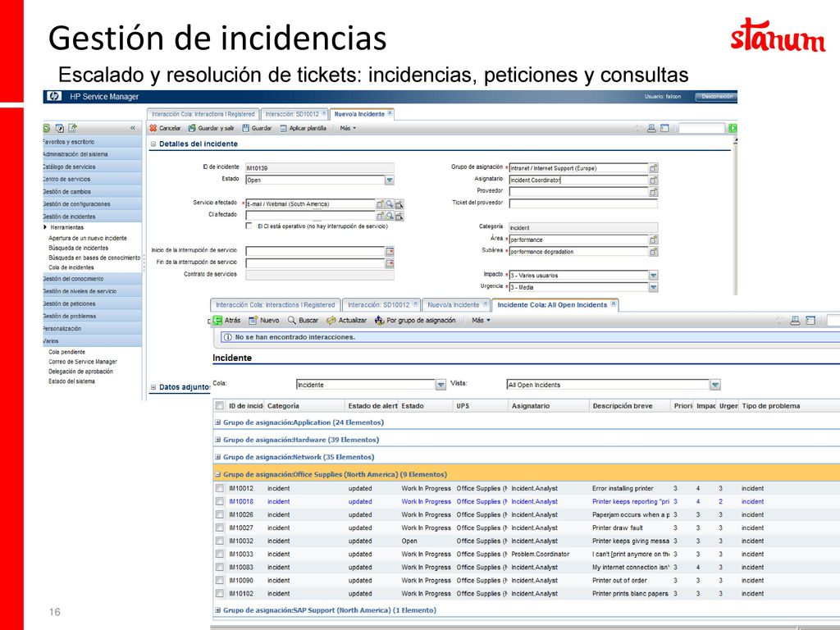Screen dimensions: 840x630
Task: Click the fill icon next to Asignatario
Action: 654,180
